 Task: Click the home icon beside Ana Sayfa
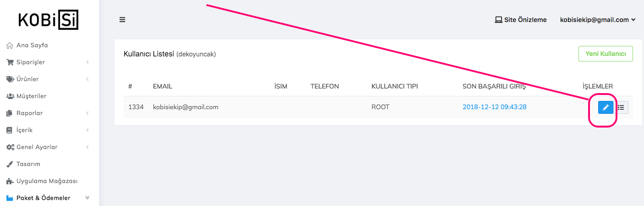point(10,45)
